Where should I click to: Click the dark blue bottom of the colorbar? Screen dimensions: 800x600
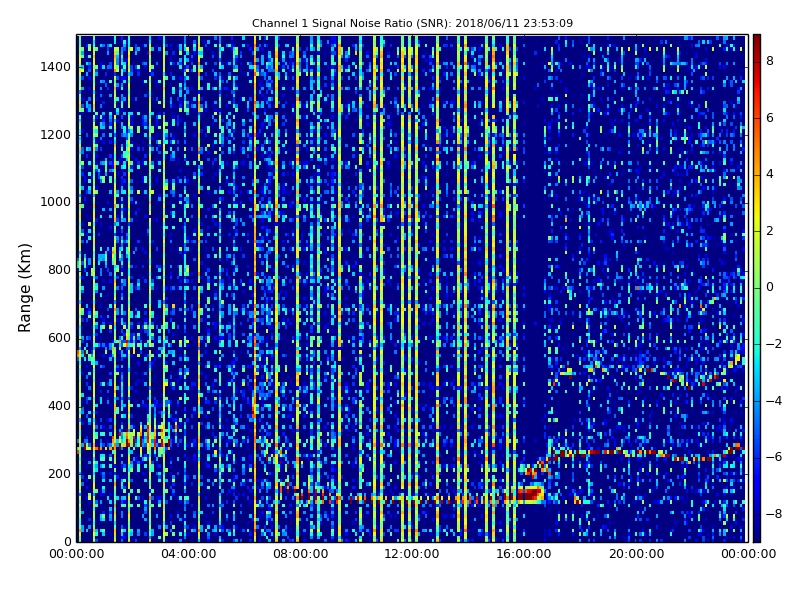[757, 535]
